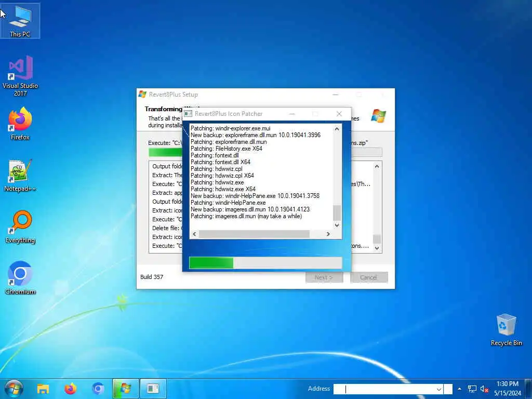Click the disabled Next button in Setup
Image resolution: width=532 pixels, height=399 pixels.
pos(324,277)
